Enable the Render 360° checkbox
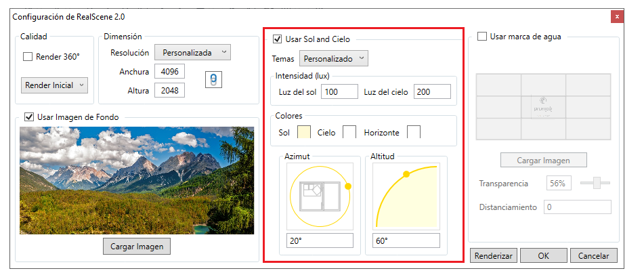The height and width of the screenshot is (273, 644). pyautogui.click(x=28, y=57)
